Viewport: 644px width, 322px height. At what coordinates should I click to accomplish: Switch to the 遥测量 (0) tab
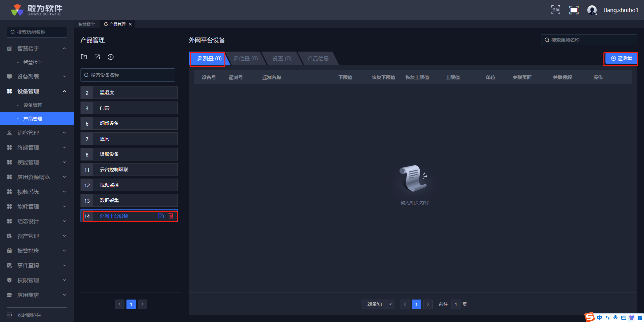tap(209, 59)
